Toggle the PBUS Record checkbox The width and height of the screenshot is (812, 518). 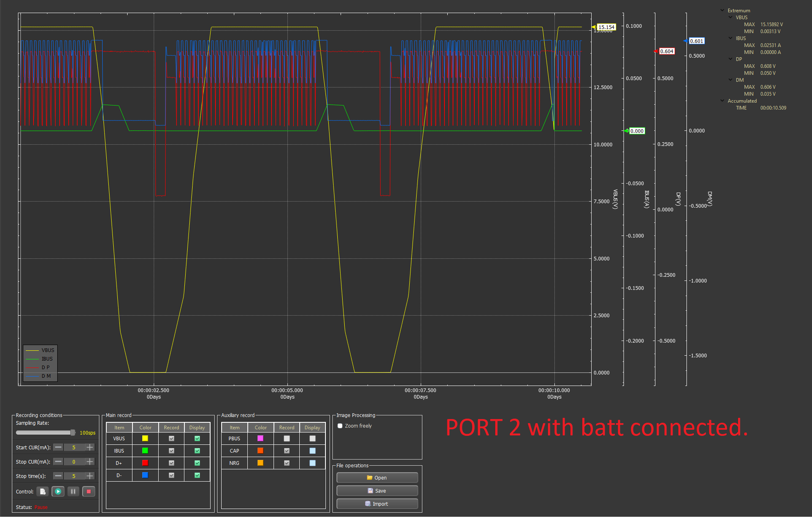[x=287, y=438]
